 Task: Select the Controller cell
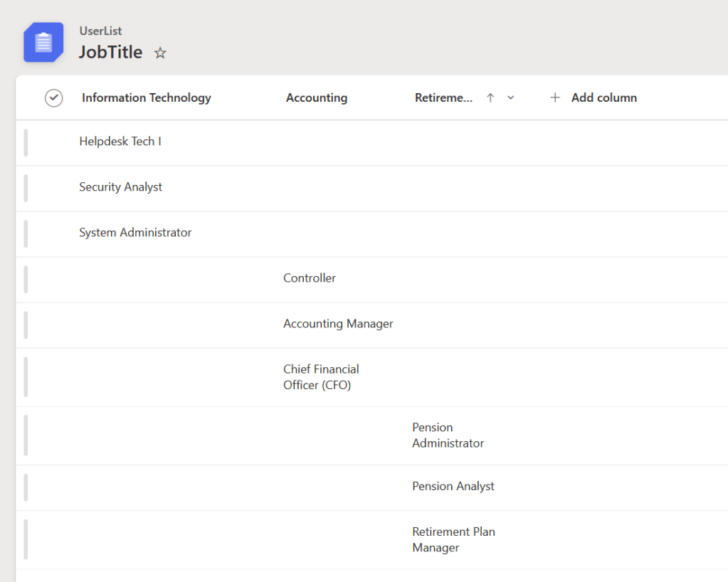[x=310, y=277]
